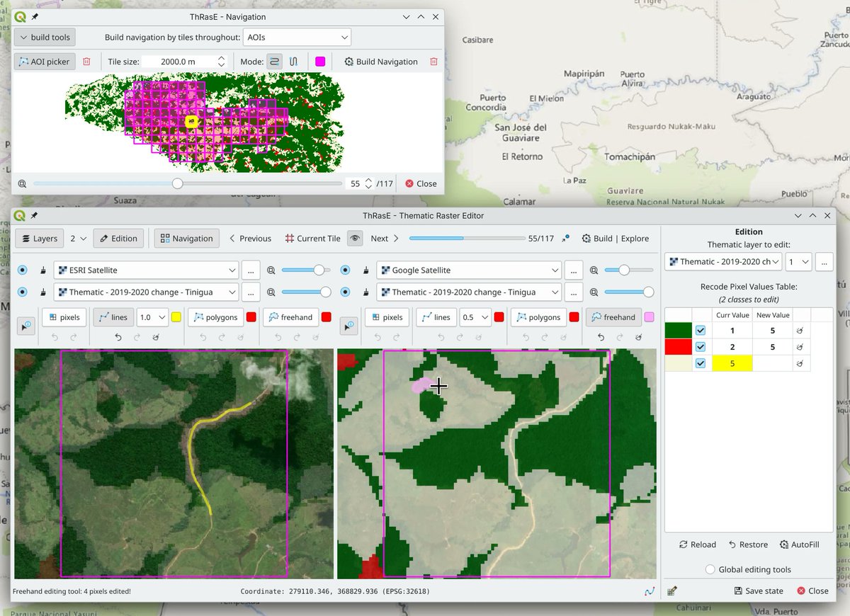
Task: Toggle Navigation button in Thematic Raster Editor toolbar
Action: 187,239
